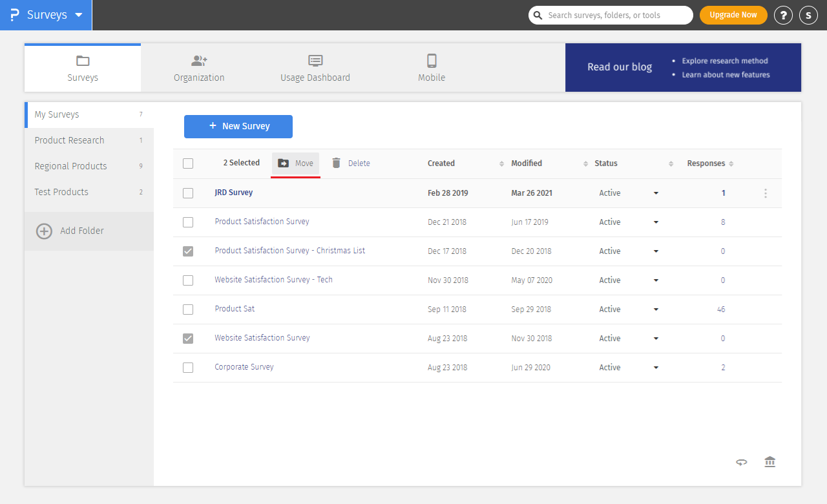Viewport: 827px width, 504px height.
Task: Switch to the Organization tab
Action: point(199,68)
